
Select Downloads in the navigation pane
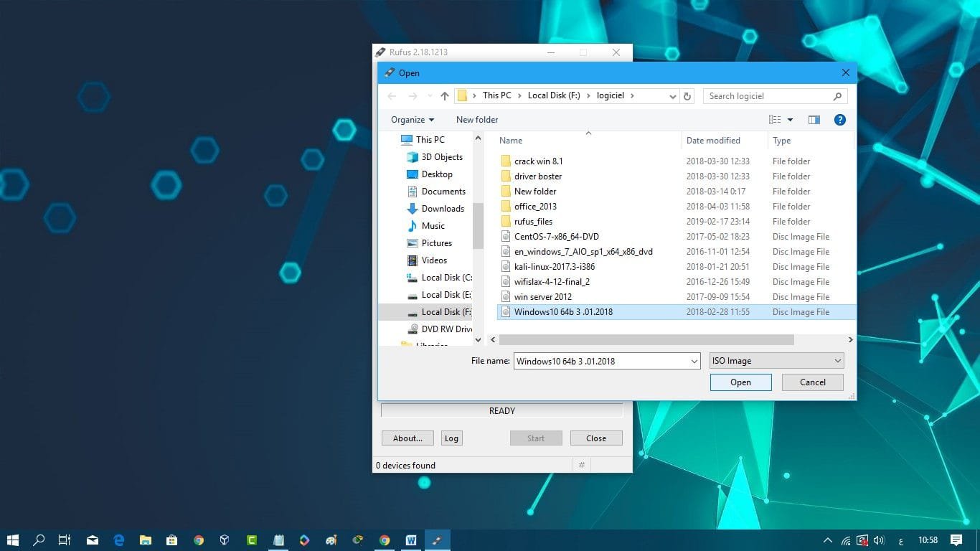tap(442, 209)
